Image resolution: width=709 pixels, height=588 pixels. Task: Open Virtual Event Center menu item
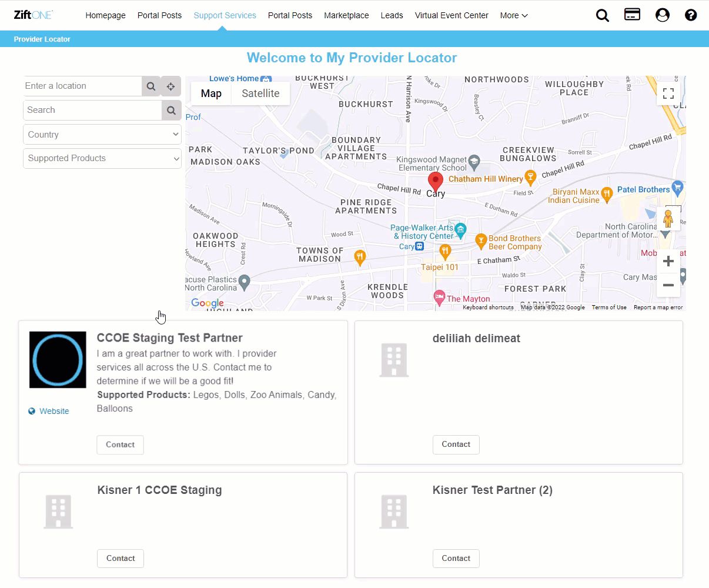pos(452,15)
